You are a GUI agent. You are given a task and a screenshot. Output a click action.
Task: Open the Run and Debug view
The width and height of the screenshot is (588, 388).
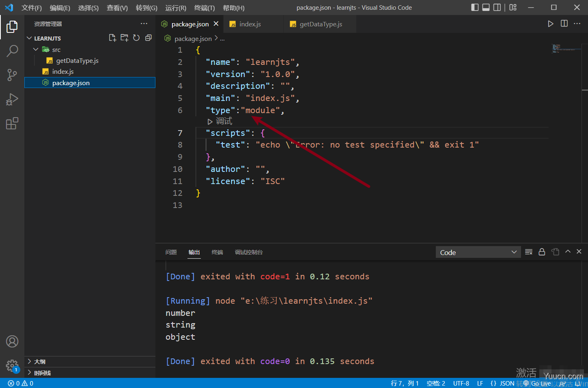12,99
